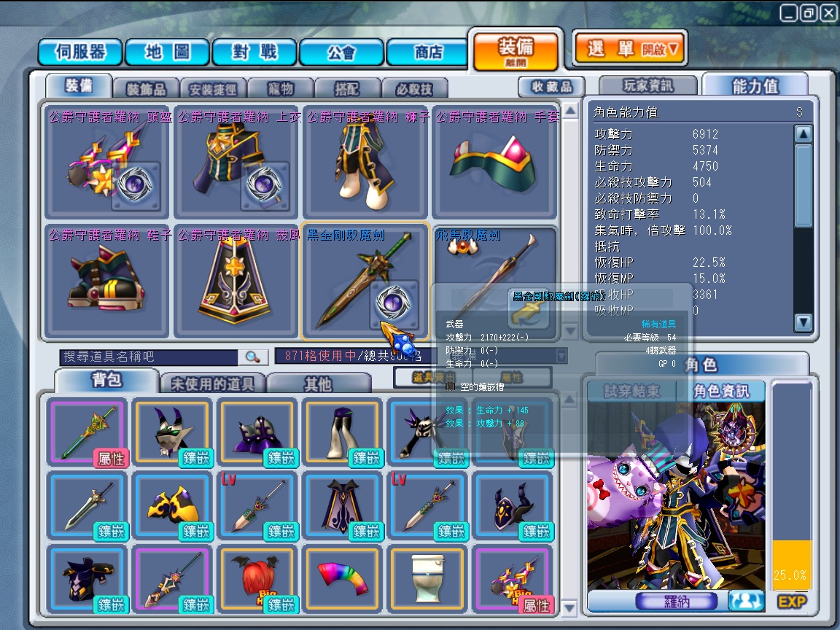This screenshot has width=840, height=630.
Task: Click the magnifier search icon
Action: (x=252, y=357)
